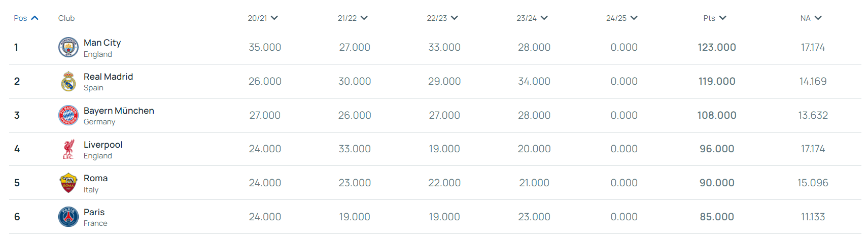Viewport: 868px width, 234px height.
Task: Sort table by 23/24 season column
Action: (532, 18)
